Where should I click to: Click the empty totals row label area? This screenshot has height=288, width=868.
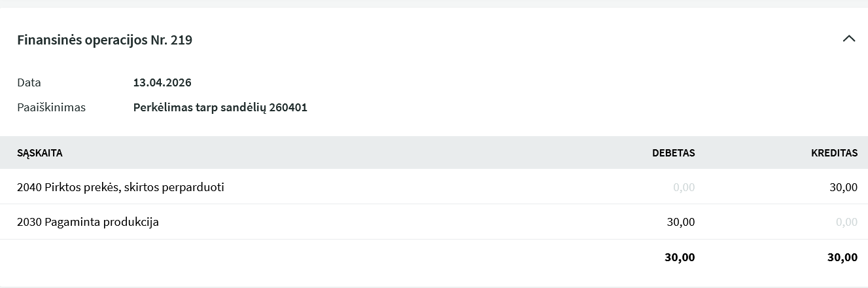[x=262, y=257]
